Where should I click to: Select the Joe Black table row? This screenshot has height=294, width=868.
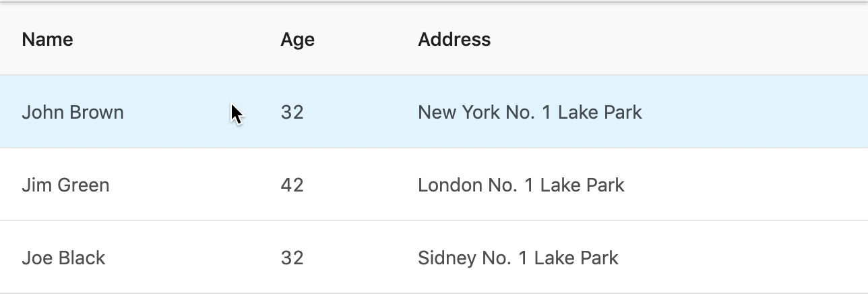(x=434, y=257)
